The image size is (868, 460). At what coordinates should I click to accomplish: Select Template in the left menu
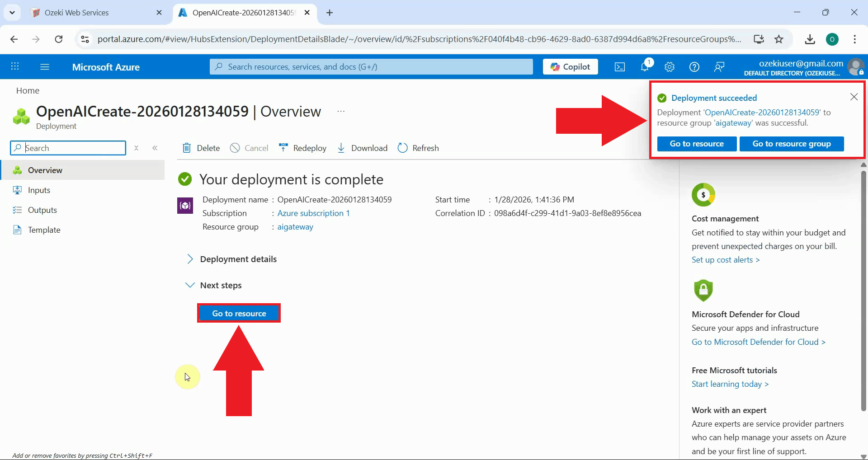[44, 230]
